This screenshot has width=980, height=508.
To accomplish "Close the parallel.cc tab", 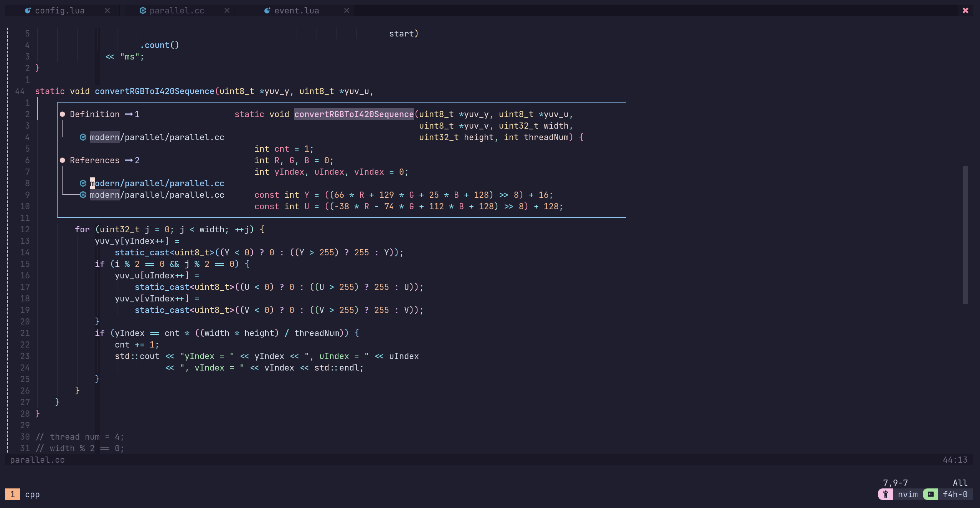I will point(227,11).
